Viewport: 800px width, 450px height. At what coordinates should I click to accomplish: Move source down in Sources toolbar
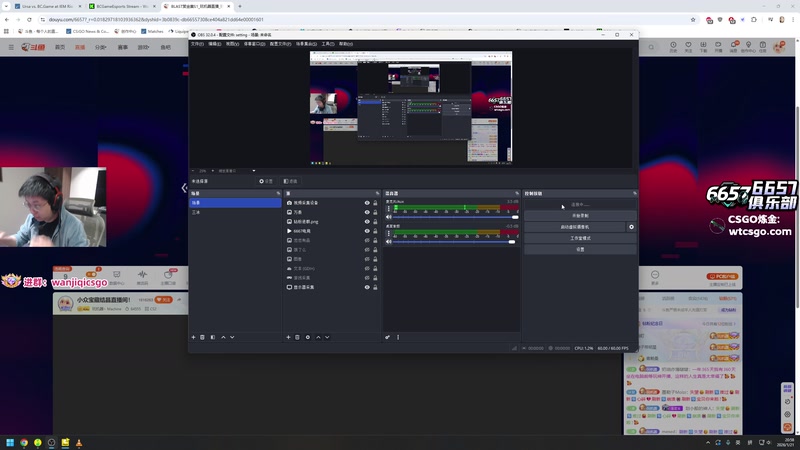tap(327, 337)
